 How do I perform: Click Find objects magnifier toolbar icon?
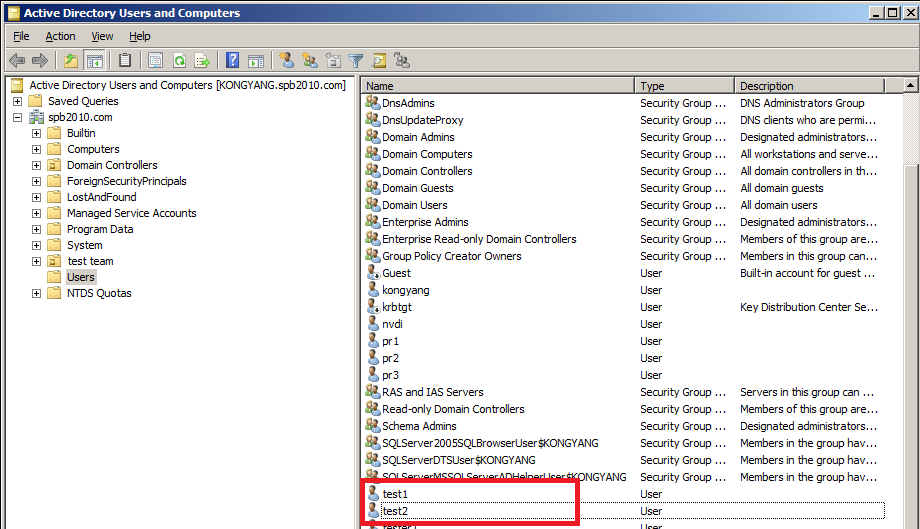[379, 60]
